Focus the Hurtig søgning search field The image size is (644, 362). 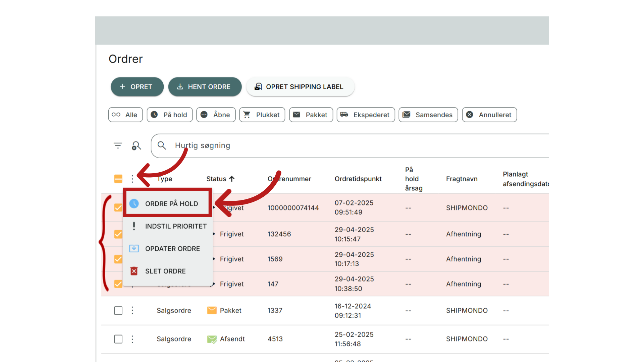[350, 145]
